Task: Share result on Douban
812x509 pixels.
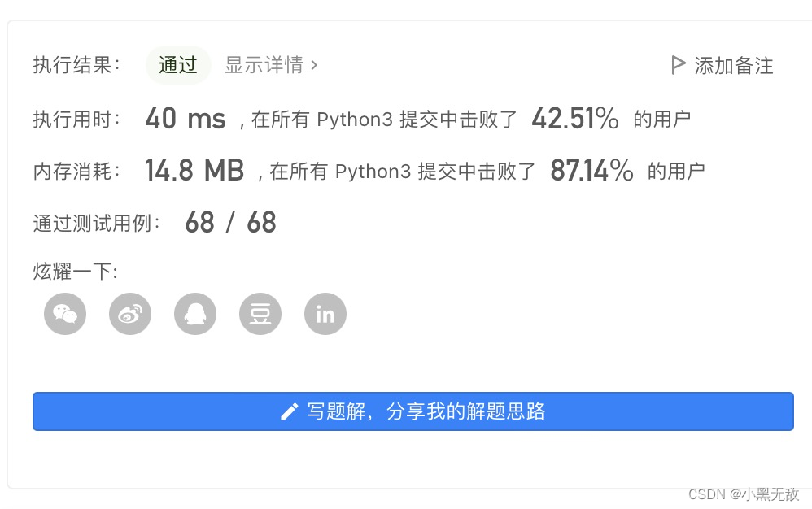Action: click(260, 314)
